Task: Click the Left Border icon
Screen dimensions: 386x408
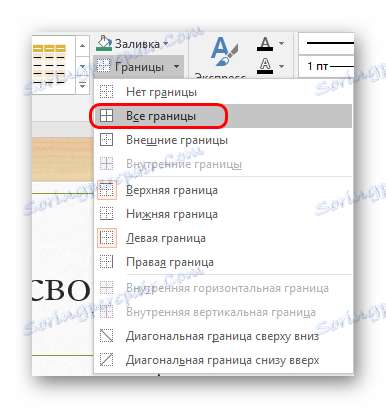Action: [107, 238]
